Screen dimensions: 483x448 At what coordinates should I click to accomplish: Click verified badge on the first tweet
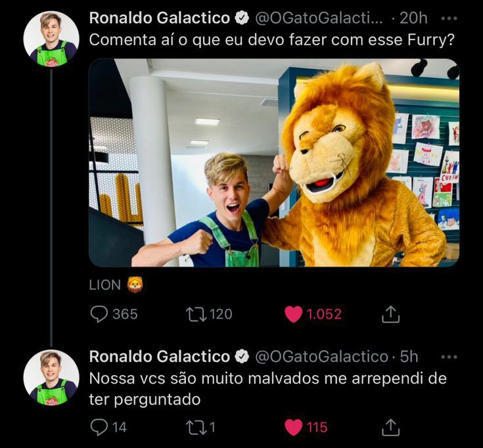[x=242, y=18]
